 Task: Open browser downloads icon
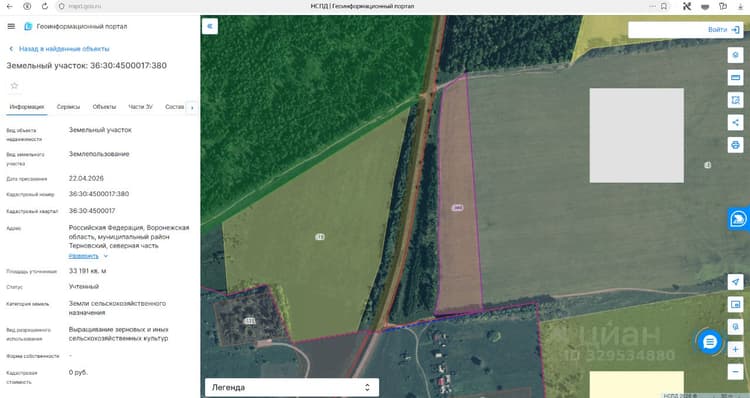[x=740, y=6]
